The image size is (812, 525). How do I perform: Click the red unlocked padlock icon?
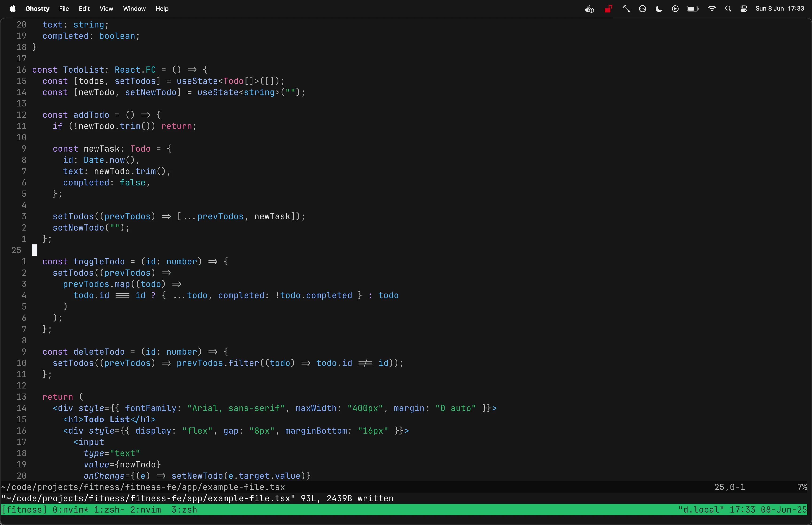(x=609, y=8)
